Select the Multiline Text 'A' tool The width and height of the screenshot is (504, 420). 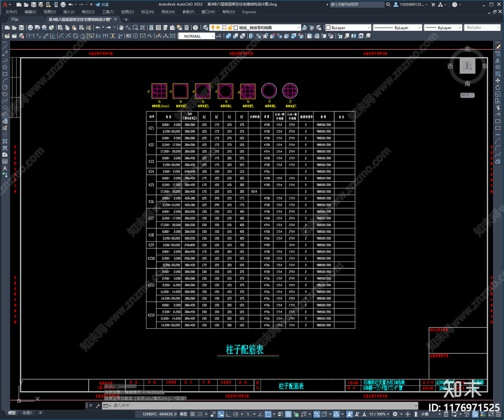click(x=5, y=168)
